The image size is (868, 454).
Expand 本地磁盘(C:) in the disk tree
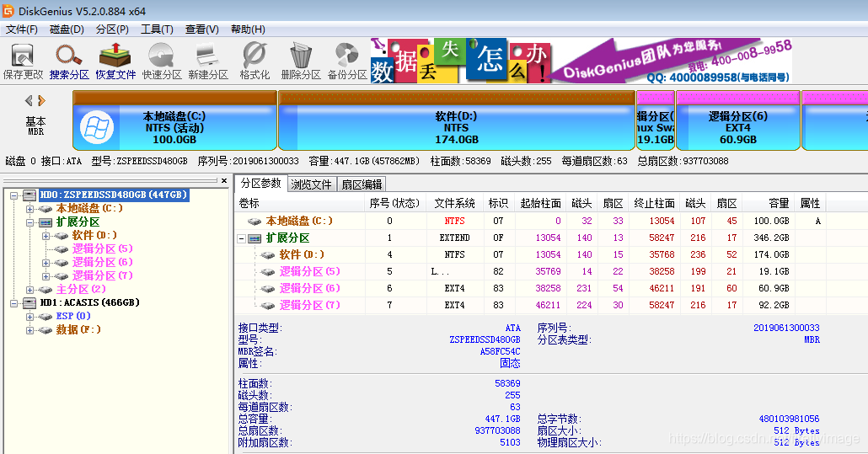point(29,209)
